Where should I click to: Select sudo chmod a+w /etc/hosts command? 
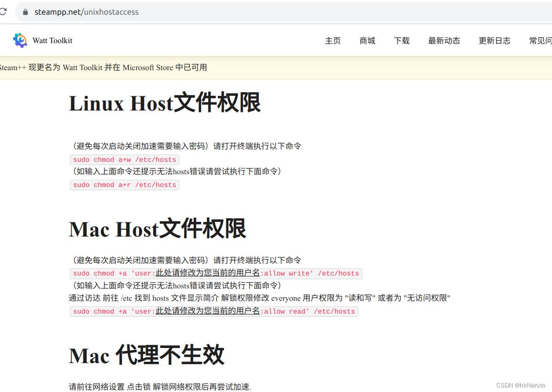[x=124, y=160]
